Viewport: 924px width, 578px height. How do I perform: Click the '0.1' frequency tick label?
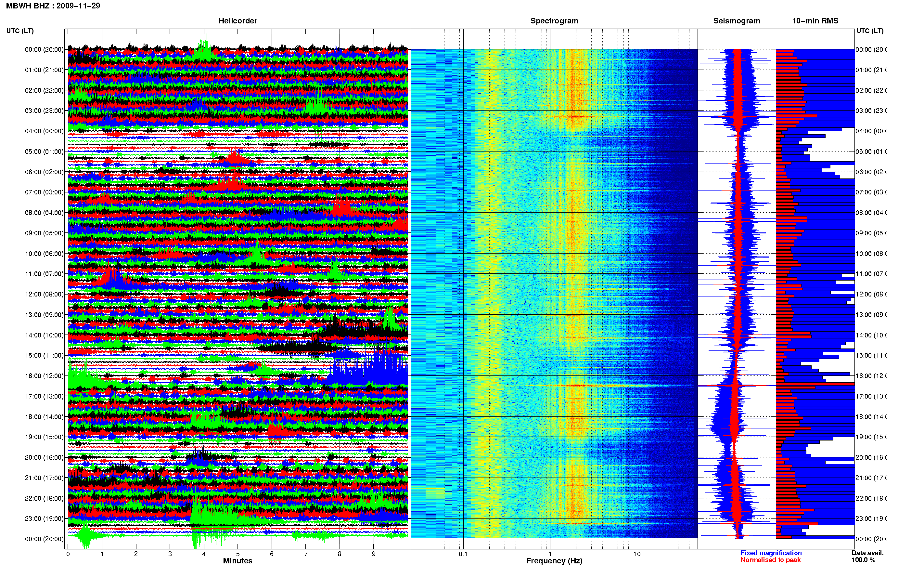click(x=463, y=554)
